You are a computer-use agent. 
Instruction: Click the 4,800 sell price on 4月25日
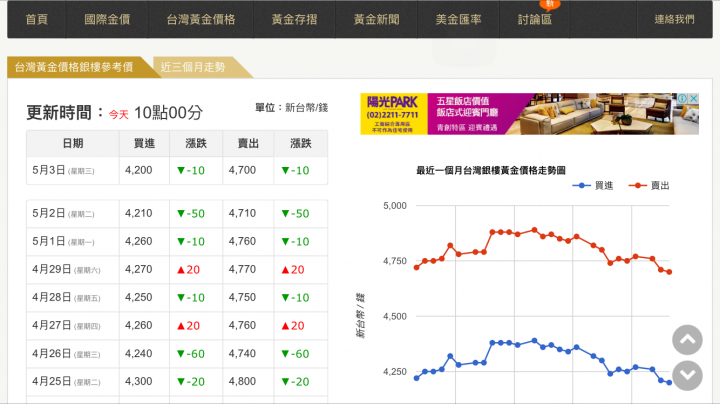tap(242, 382)
